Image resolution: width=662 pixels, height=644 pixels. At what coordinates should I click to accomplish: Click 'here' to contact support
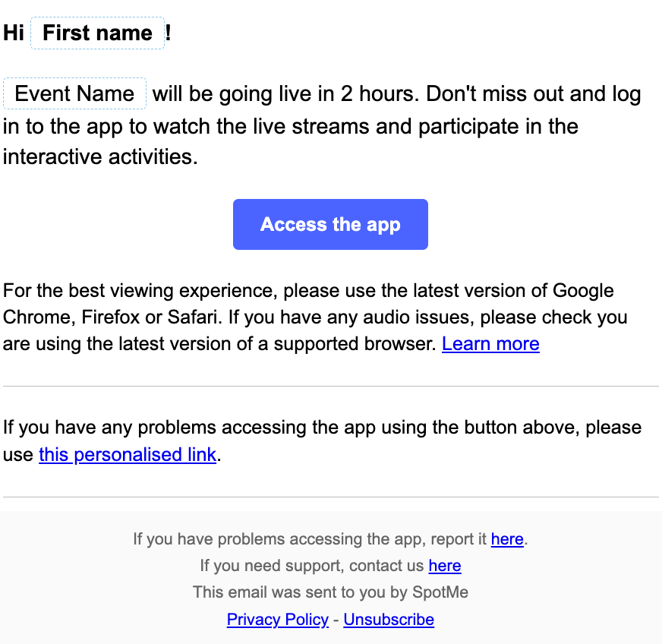[x=445, y=566]
